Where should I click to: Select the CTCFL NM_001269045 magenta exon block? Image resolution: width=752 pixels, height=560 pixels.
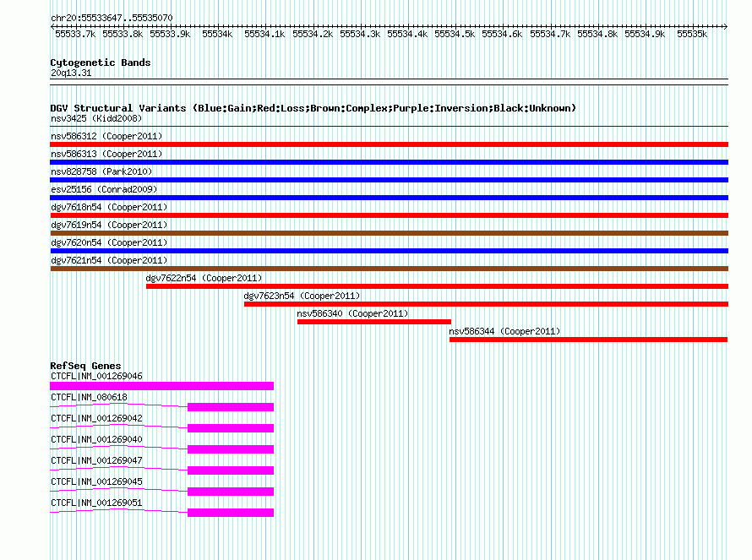(231, 492)
